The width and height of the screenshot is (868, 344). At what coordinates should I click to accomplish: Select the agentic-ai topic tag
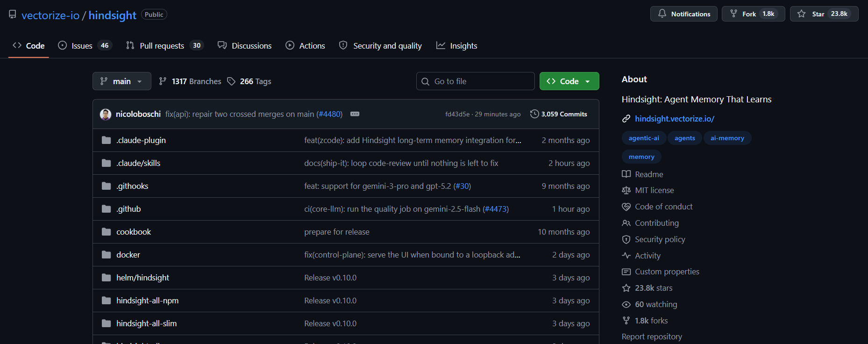644,138
